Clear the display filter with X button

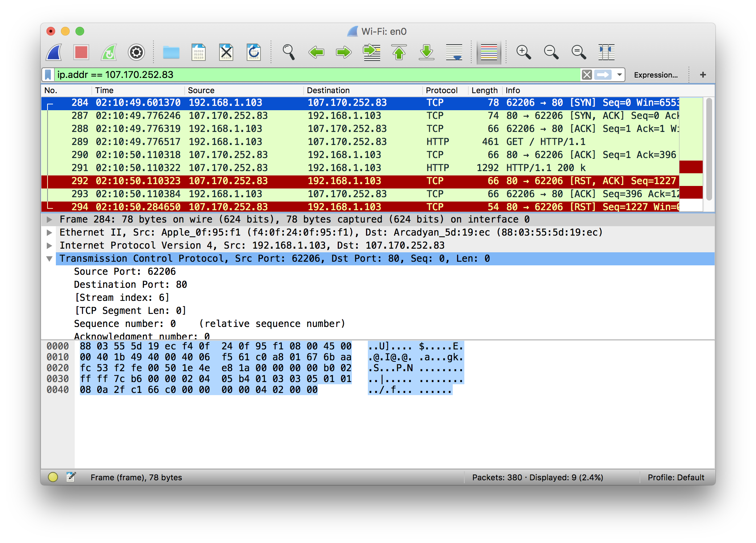pyautogui.click(x=587, y=75)
